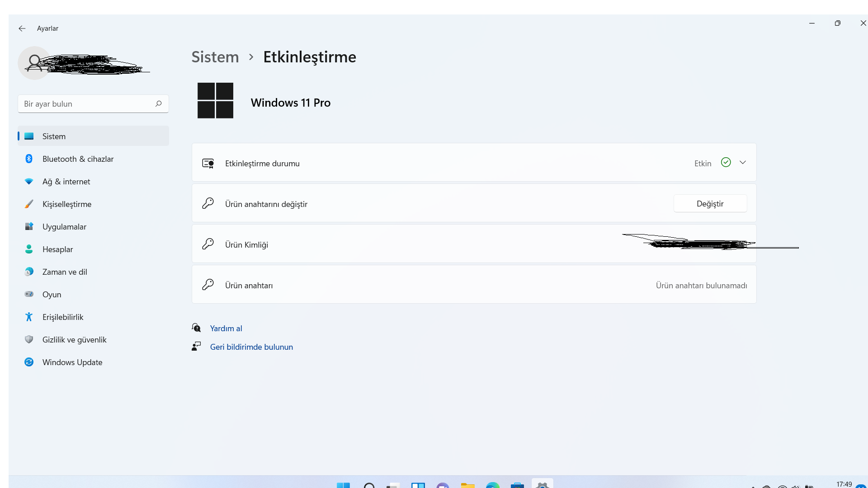
Task: Click Geri bildirimde bulunun link
Action: tap(251, 347)
